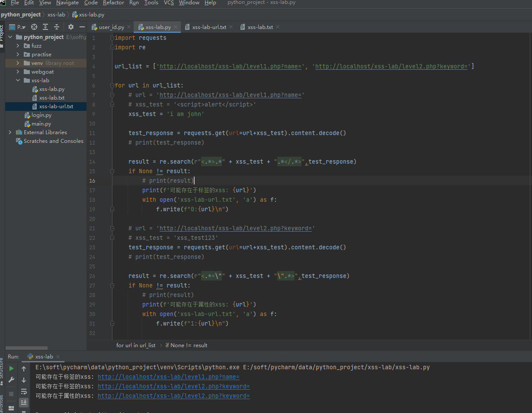Open level2.php link in third console line

point(174,396)
